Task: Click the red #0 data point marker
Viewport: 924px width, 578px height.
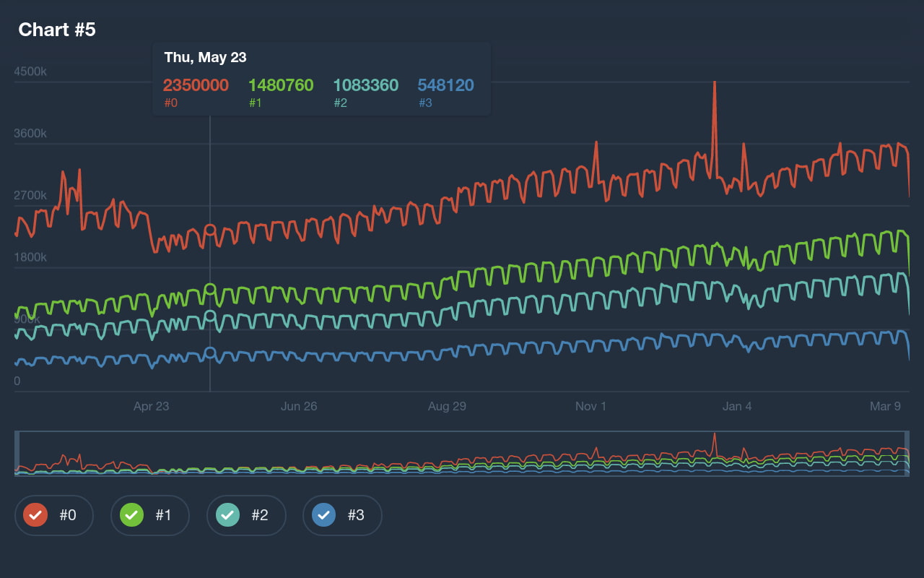Action: click(210, 230)
